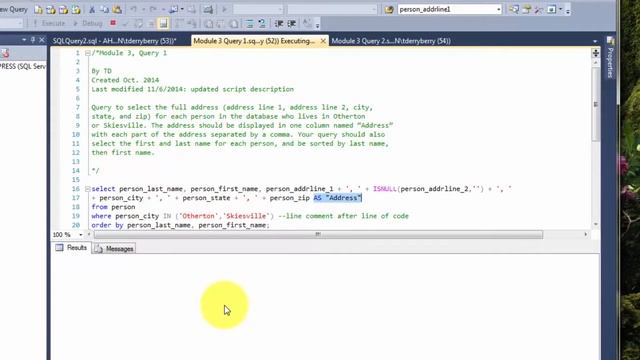Click the Debug button
Screen dimensions: 640x360
pos(88,24)
